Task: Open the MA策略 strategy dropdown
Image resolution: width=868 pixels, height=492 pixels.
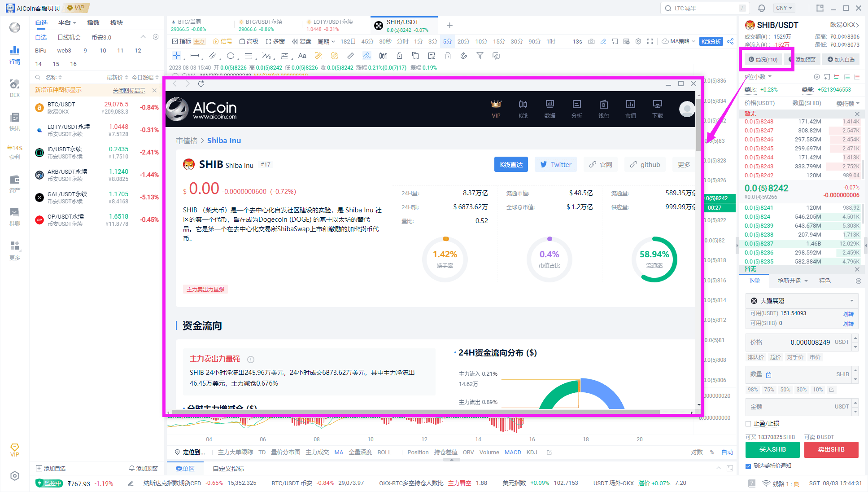Action: [679, 41]
